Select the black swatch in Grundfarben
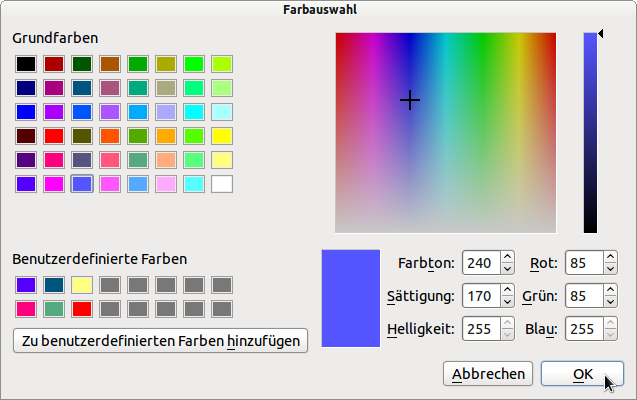 click(26, 64)
